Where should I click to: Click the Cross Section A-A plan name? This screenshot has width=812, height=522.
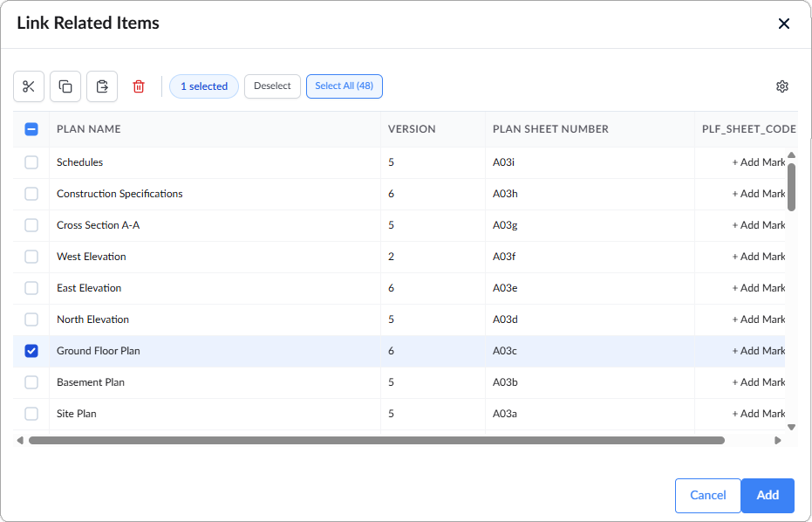[98, 225]
